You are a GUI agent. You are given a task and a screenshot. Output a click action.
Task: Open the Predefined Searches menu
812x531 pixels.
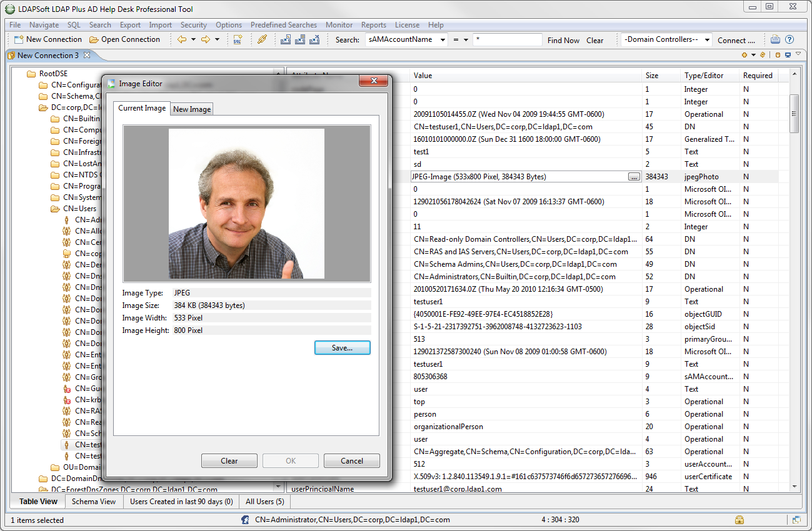tap(283, 25)
